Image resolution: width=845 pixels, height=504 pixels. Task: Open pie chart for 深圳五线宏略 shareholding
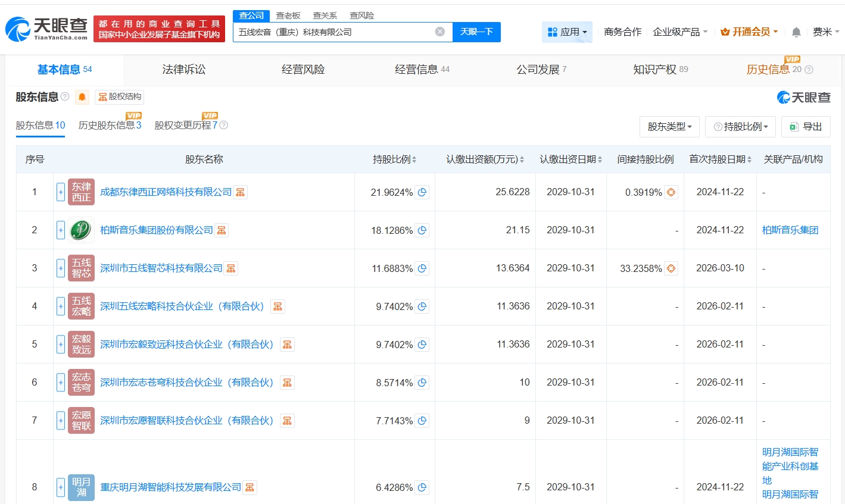point(422,306)
